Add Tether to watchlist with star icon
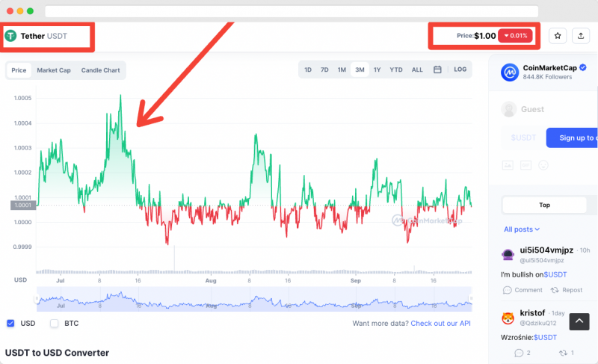 click(x=558, y=36)
